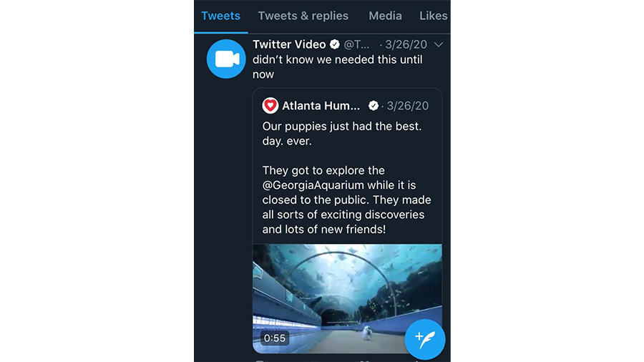Click the 0:55 video duration badge
The image size is (644, 362).
click(x=275, y=338)
